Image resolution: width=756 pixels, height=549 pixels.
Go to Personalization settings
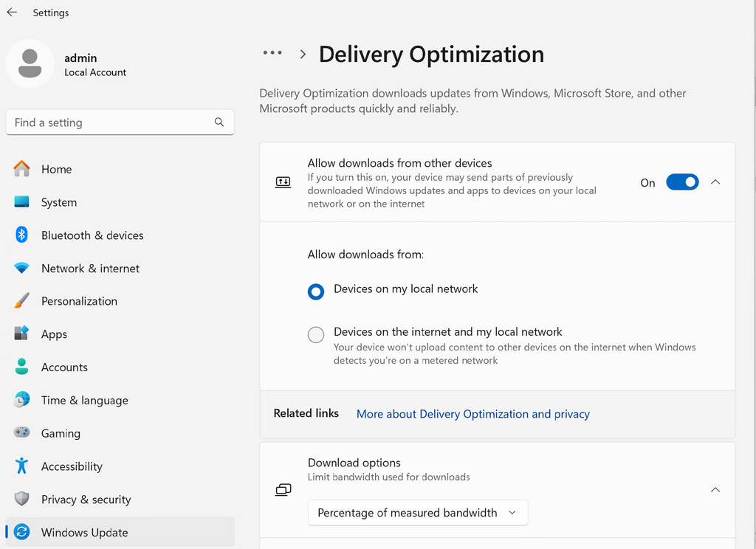coord(79,301)
